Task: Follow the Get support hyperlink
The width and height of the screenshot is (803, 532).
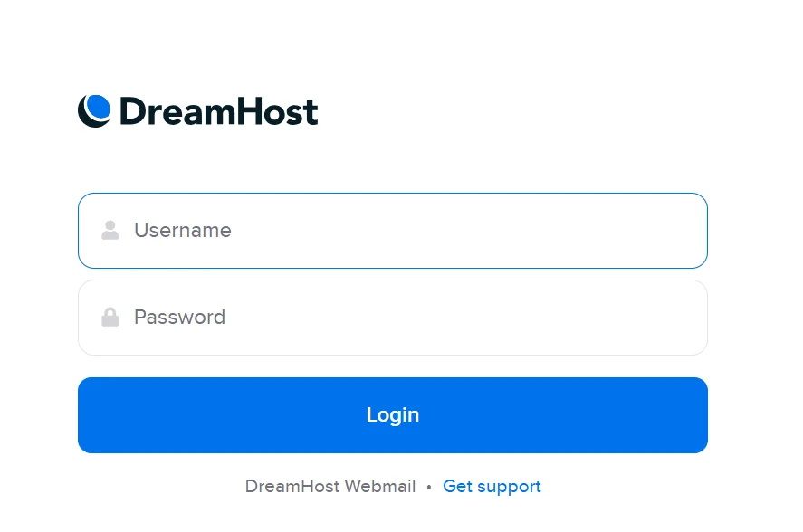Action: click(x=492, y=486)
